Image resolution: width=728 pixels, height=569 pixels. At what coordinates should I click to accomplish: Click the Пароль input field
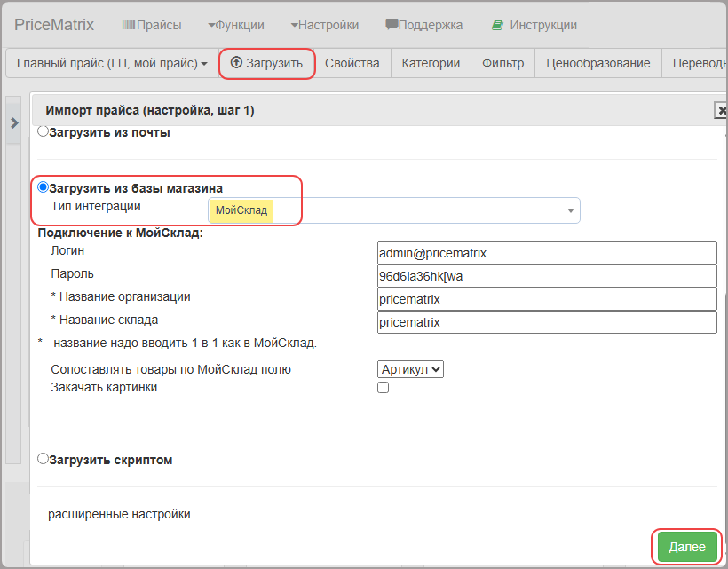tap(547, 276)
